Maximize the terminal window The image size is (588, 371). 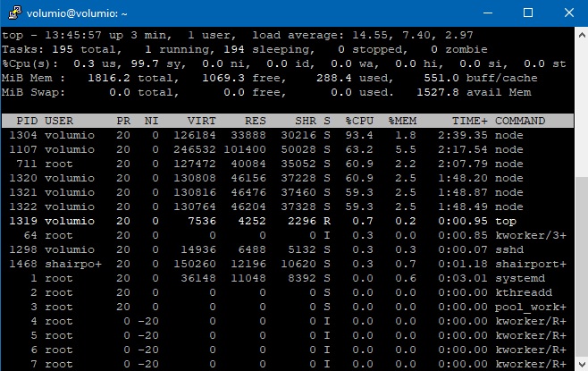click(526, 13)
